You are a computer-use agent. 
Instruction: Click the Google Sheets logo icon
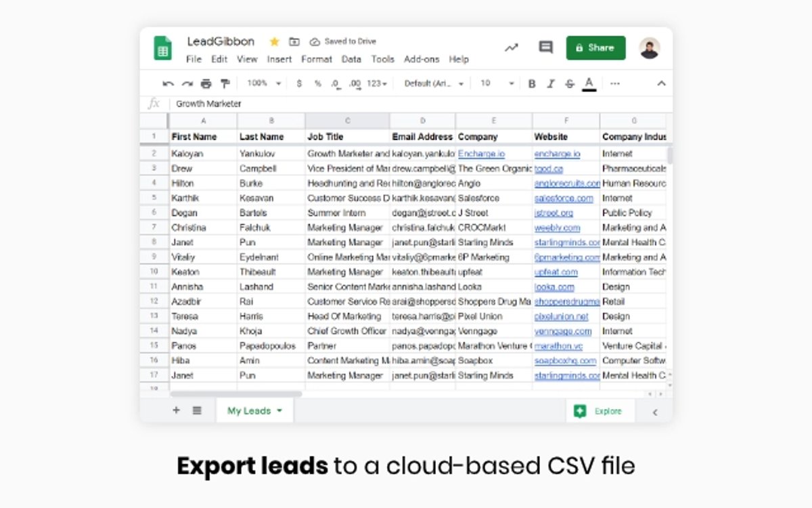tap(163, 48)
